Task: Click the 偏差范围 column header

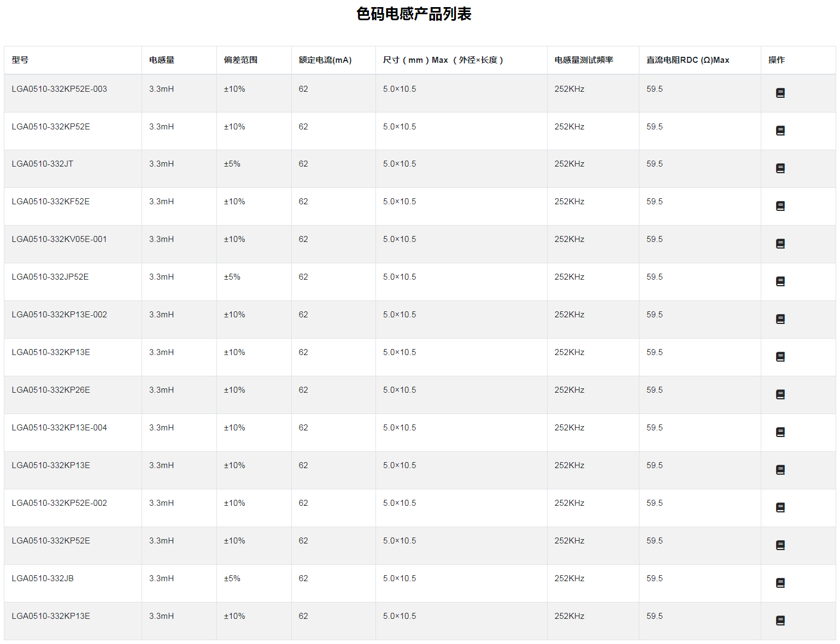Action: 240,60
